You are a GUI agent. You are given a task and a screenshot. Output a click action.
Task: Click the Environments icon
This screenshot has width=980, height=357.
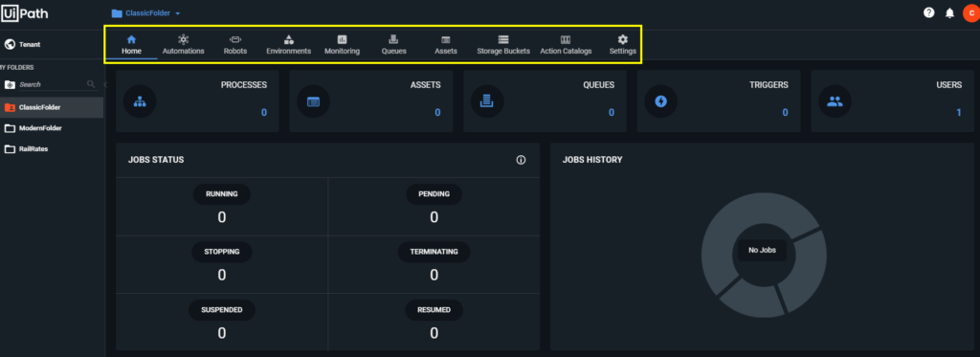[289, 39]
